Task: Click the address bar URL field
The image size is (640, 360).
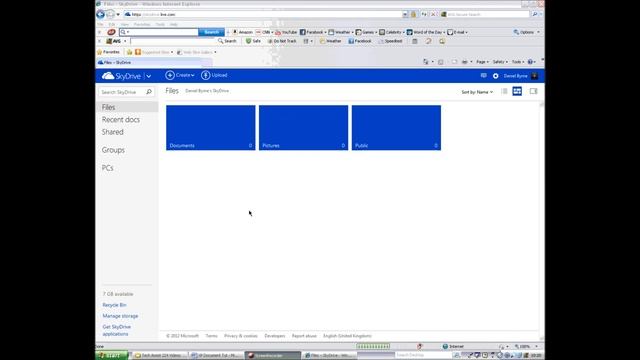Action: pos(263,14)
